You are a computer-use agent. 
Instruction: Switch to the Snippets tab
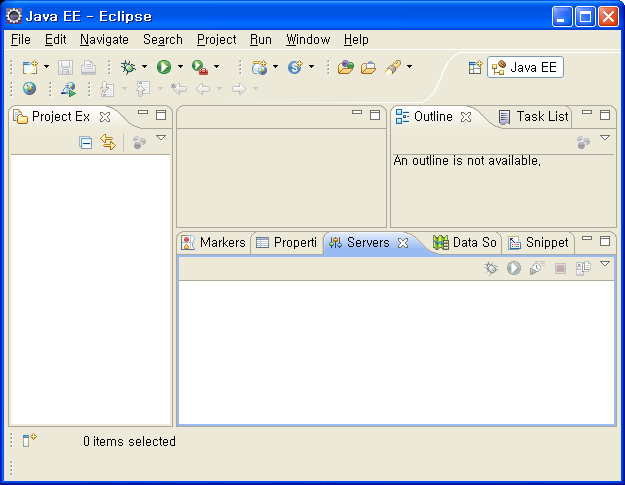point(538,242)
